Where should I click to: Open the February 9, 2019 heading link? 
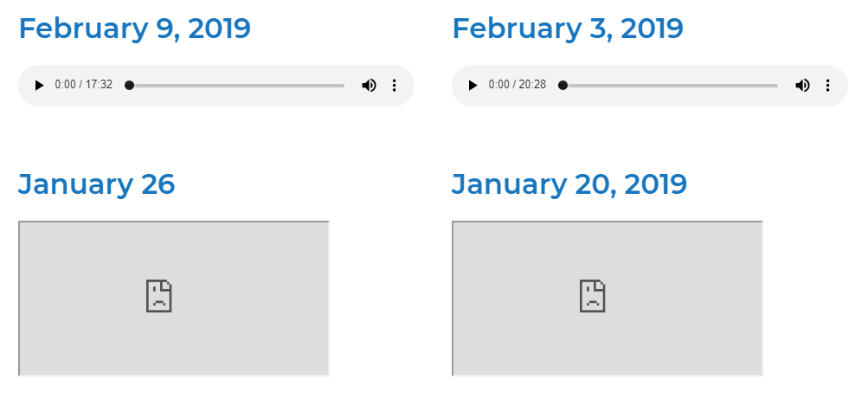point(134,29)
